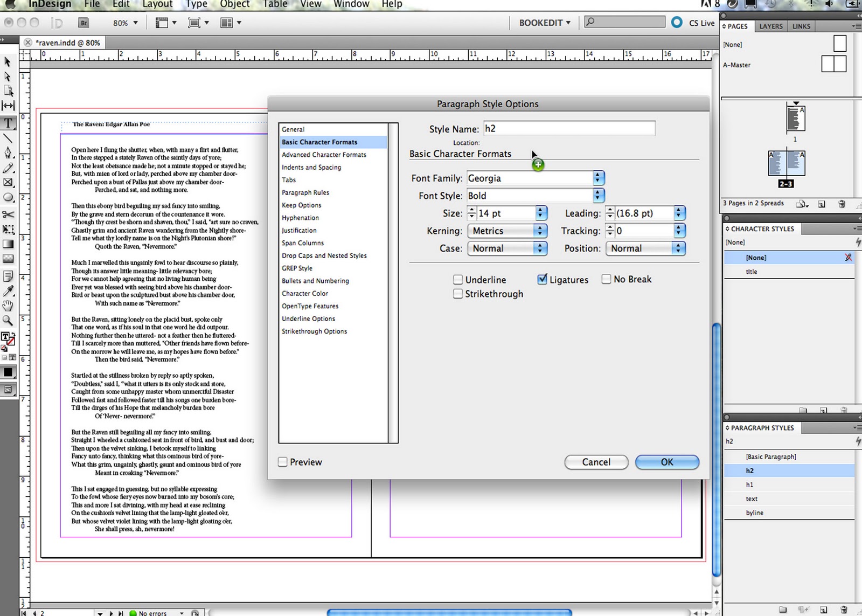
Task: Open the Kerning dropdown
Action: [x=507, y=231]
